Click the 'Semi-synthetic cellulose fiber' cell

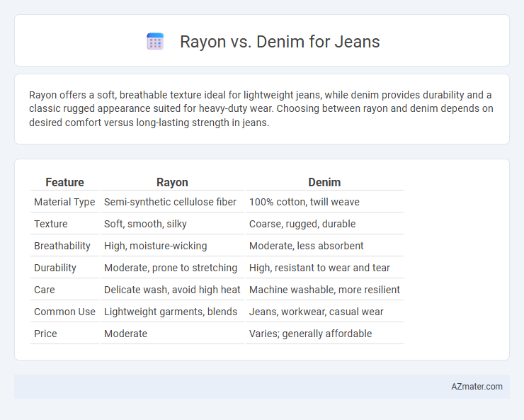tap(173, 202)
